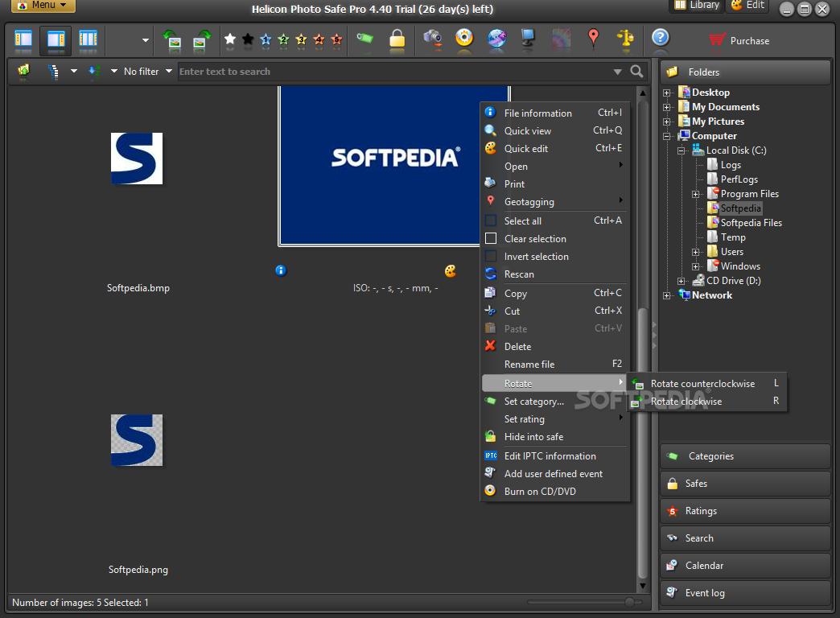This screenshot has height=618, width=840.
Task: Switch to the first panel layout view
Action: pos(23,39)
